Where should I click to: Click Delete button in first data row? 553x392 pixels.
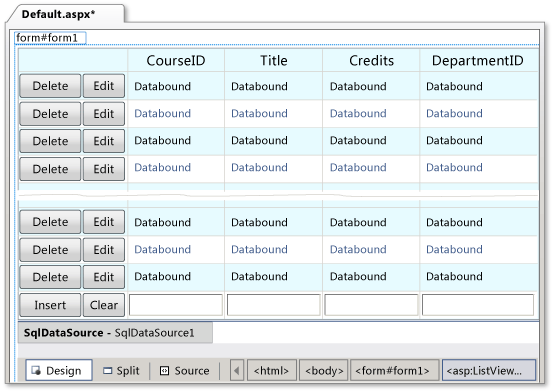tap(50, 86)
